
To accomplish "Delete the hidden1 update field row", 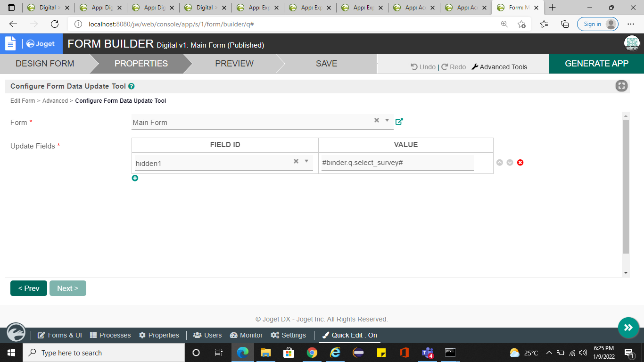I will [x=520, y=163].
